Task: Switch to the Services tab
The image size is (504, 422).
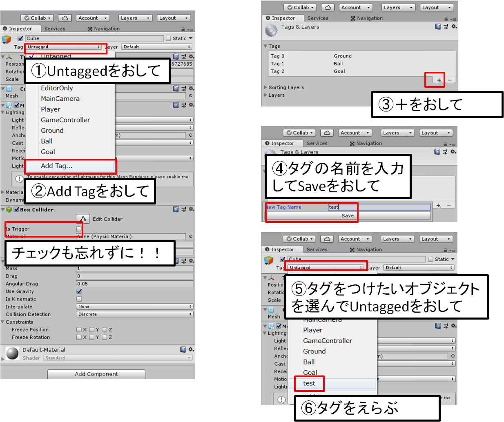Action: [55, 28]
